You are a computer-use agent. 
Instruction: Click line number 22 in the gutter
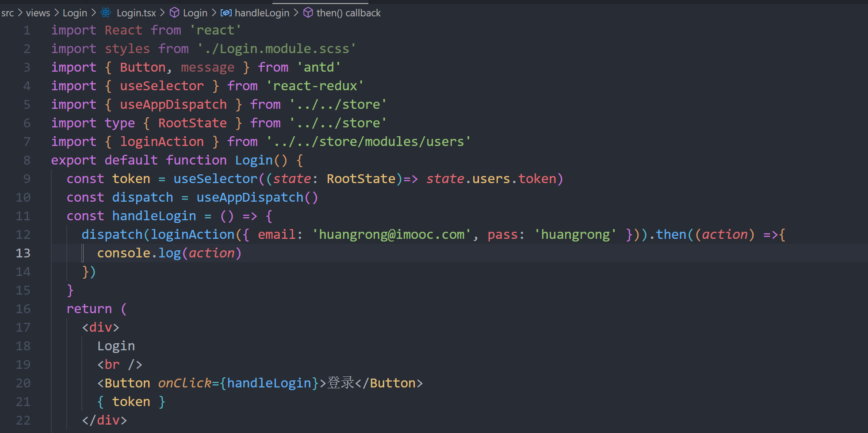pos(23,420)
